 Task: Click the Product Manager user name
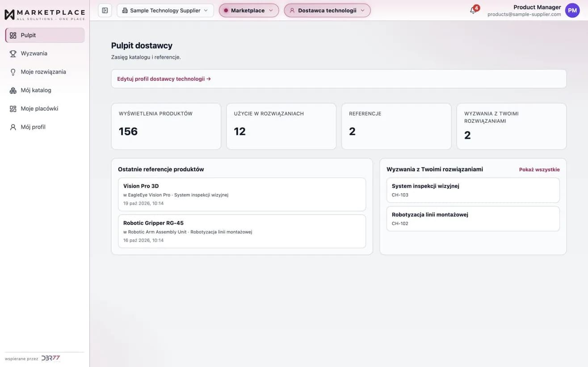click(x=537, y=7)
